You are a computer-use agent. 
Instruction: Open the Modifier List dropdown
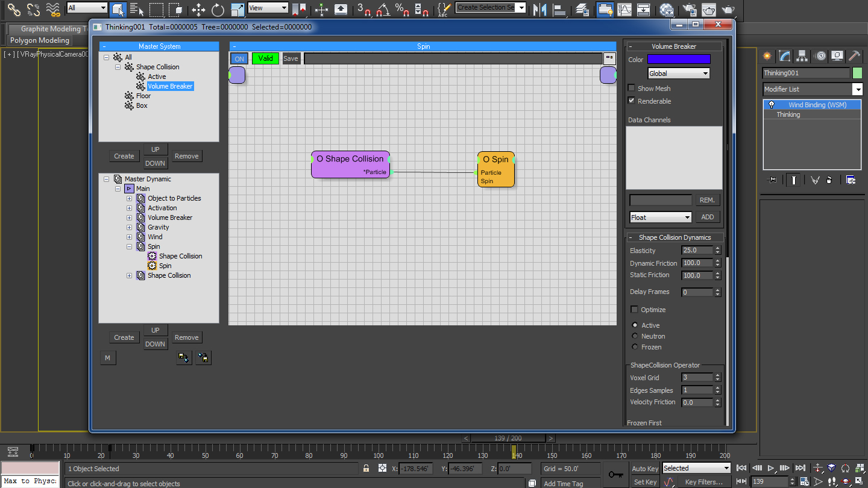(857, 89)
